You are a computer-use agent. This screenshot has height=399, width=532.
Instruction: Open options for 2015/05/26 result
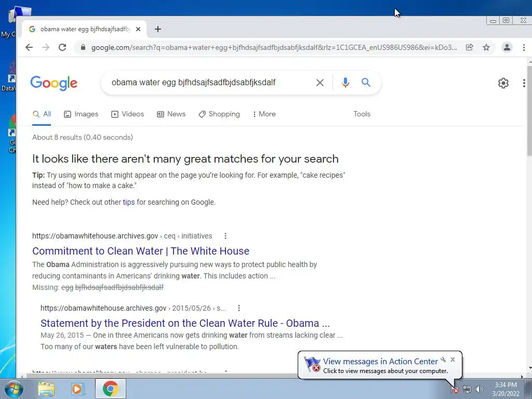pyautogui.click(x=239, y=308)
